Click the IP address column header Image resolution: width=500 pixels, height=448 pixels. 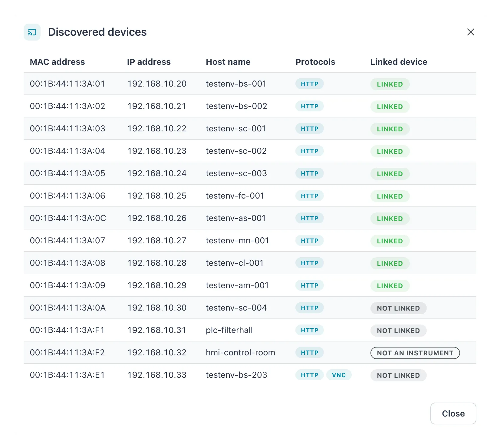pyautogui.click(x=149, y=62)
